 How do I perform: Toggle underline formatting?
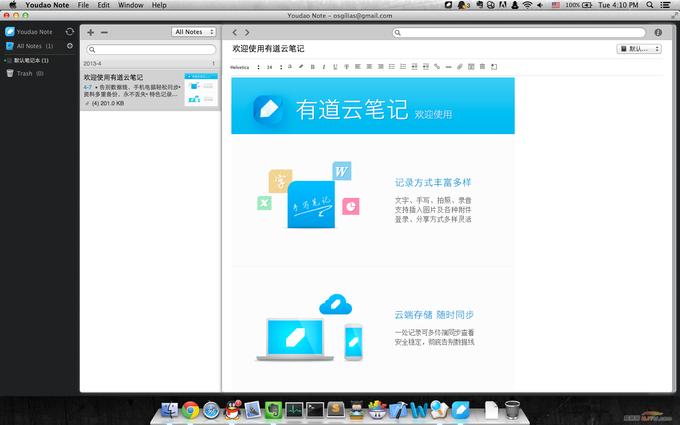click(x=335, y=67)
